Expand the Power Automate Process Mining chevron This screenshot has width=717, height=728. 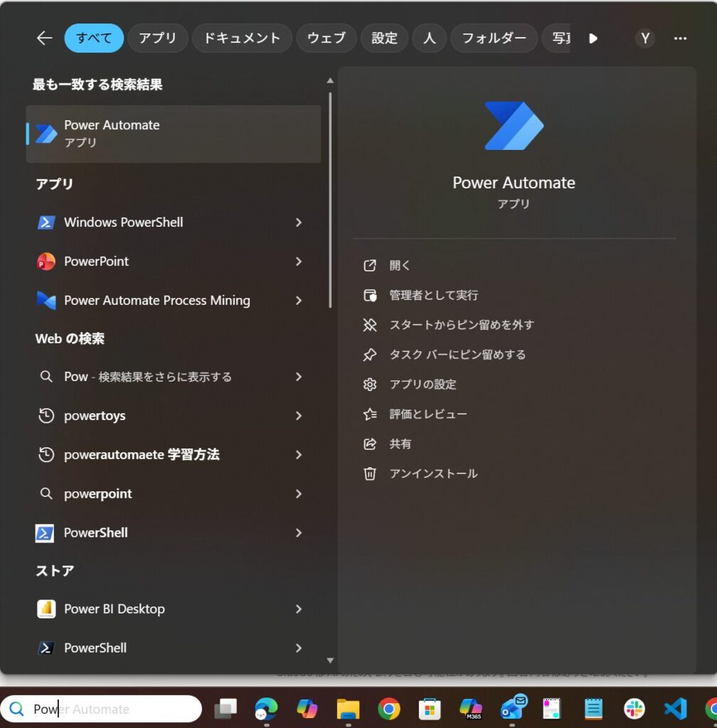coord(299,301)
